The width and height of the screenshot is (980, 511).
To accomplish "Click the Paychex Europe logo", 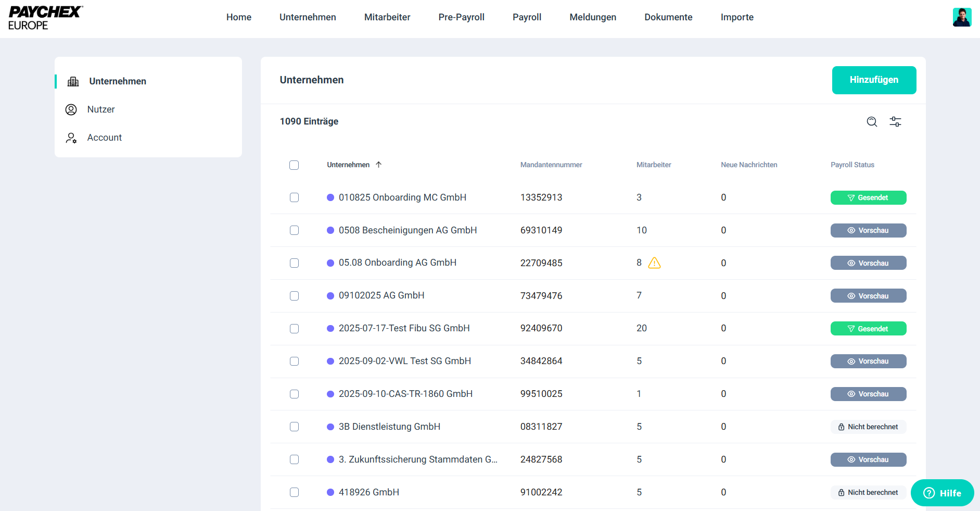I will tap(45, 18).
